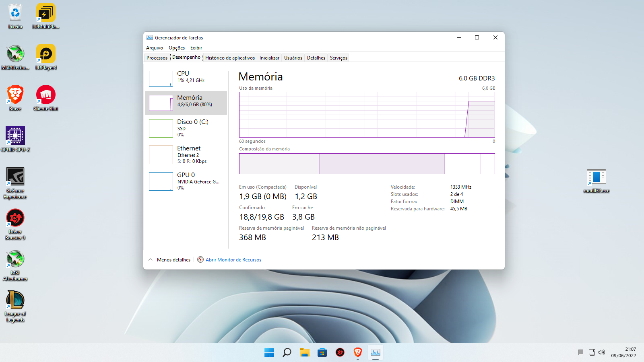Open the Windows Start button on the taskbar
This screenshot has height=362, width=644.
(x=269, y=353)
